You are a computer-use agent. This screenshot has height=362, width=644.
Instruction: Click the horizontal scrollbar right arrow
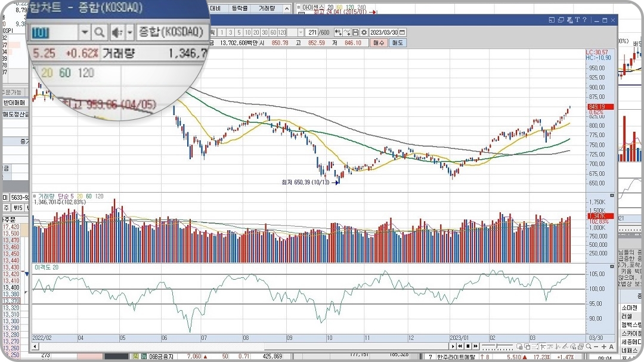pos(453,346)
